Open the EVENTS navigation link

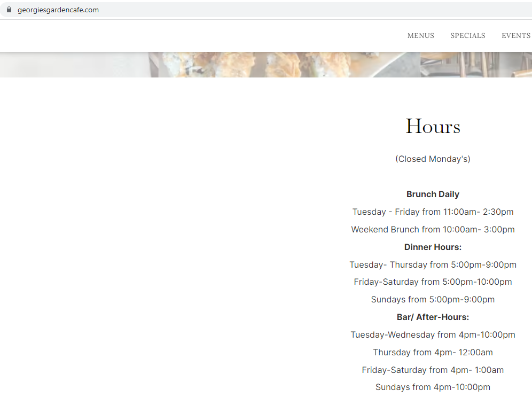point(515,36)
